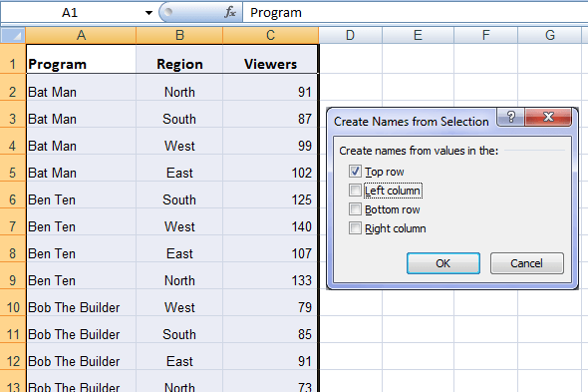Select column G header

tap(550, 35)
